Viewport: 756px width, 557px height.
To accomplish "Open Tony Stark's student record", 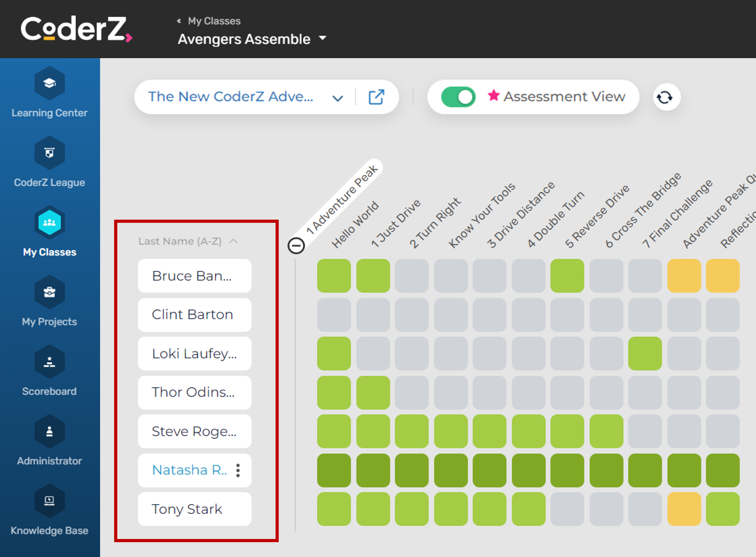I will [194, 509].
